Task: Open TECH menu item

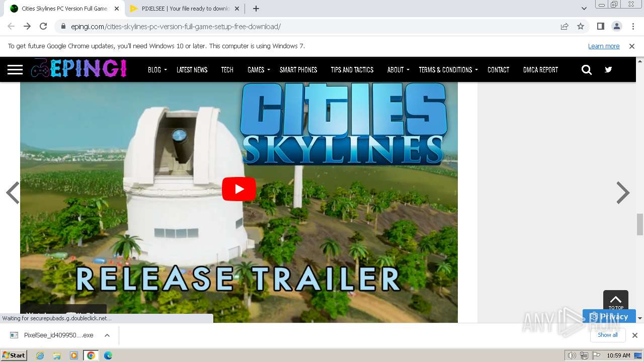Action: click(227, 70)
